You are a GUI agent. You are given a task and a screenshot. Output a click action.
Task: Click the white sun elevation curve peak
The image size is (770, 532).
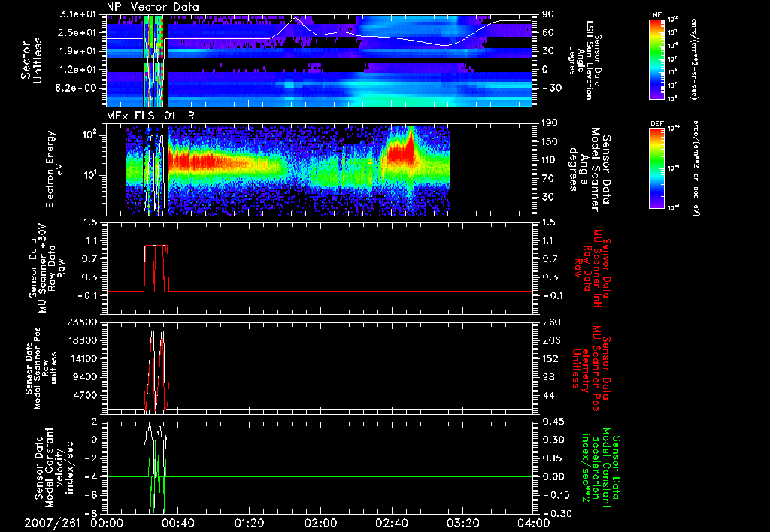click(296, 18)
